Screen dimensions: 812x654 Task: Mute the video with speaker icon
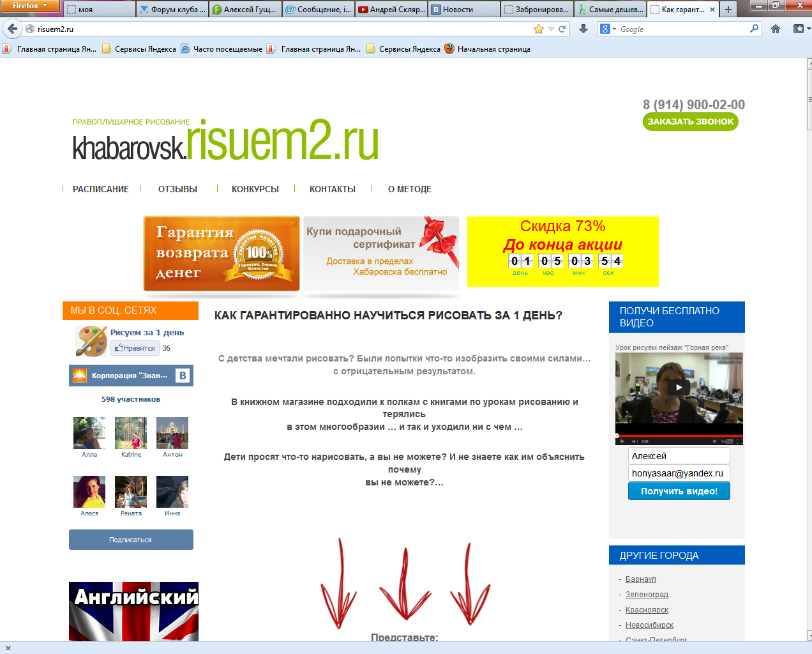click(x=635, y=441)
